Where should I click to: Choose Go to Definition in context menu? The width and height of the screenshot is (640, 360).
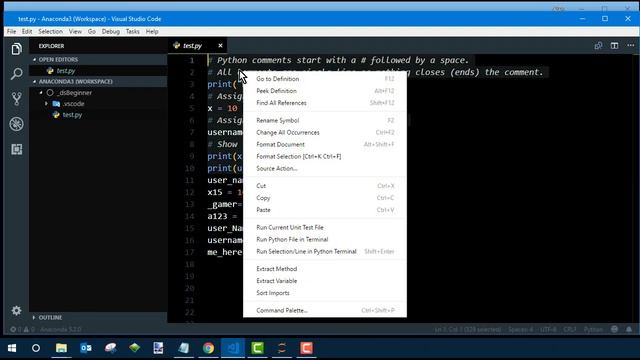(325, 79)
